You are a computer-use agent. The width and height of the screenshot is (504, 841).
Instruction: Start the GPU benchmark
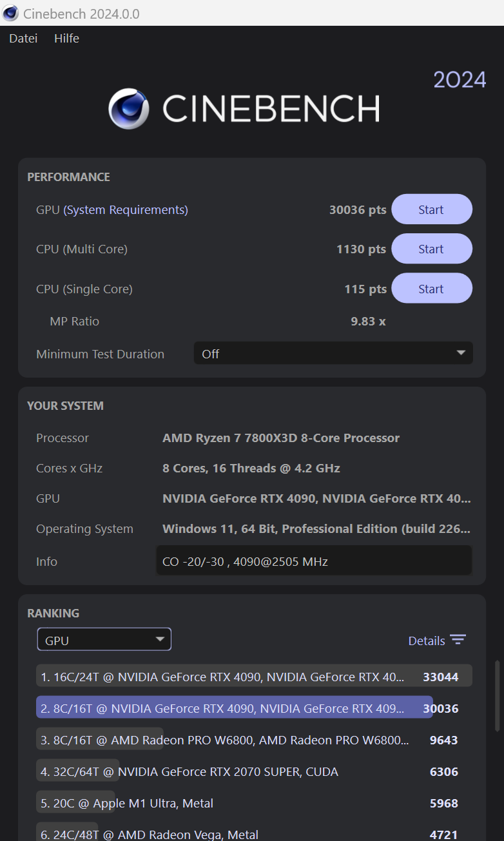point(431,209)
